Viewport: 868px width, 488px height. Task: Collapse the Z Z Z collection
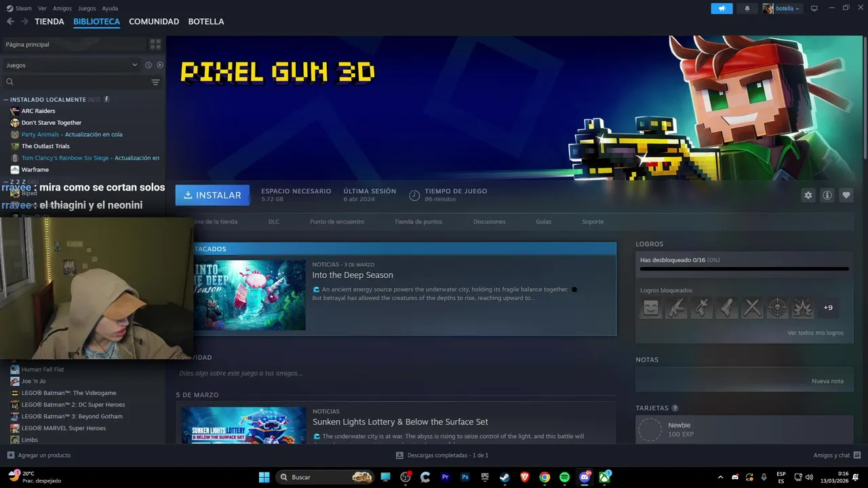[x=5, y=182]
